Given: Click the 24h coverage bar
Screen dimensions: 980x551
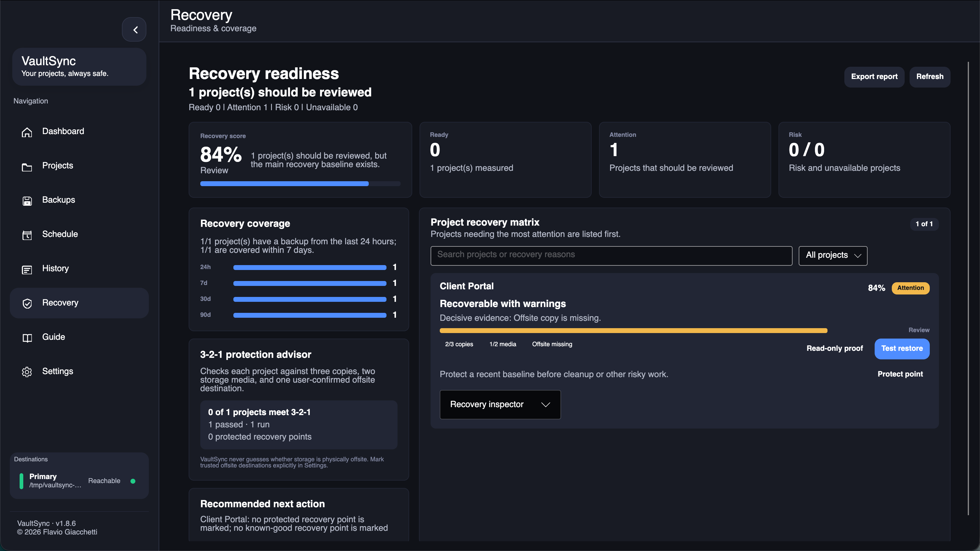Looking at the screenshot, I should (x=310, y=268).
